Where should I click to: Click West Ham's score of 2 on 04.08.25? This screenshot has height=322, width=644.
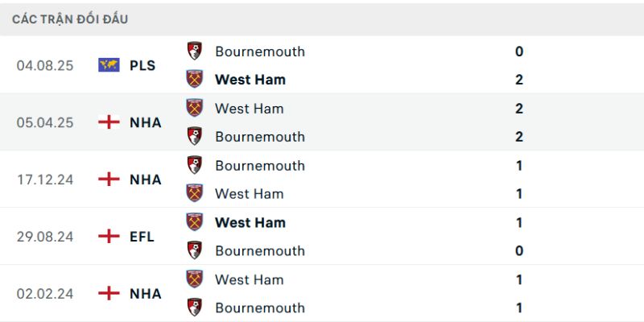519,80
